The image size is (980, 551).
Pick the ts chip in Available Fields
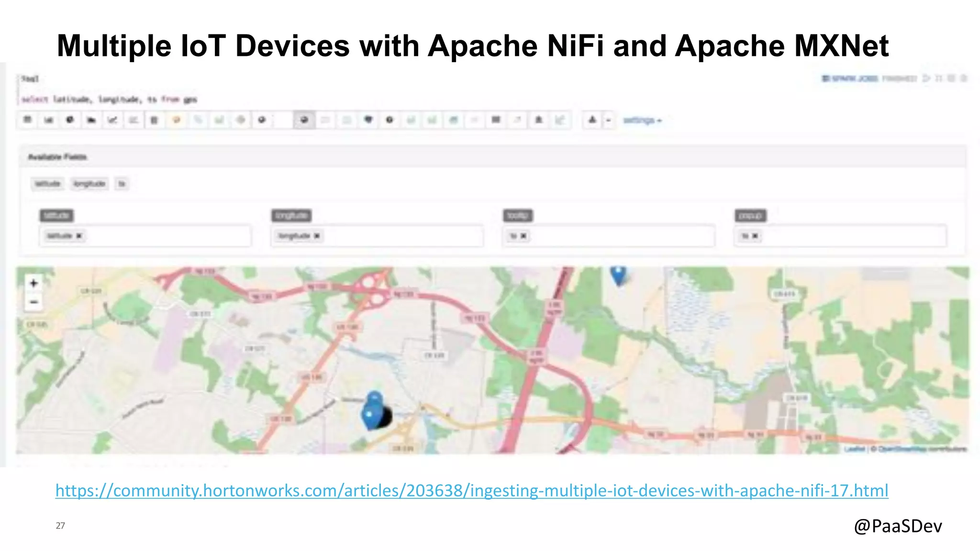click(122, 184)
